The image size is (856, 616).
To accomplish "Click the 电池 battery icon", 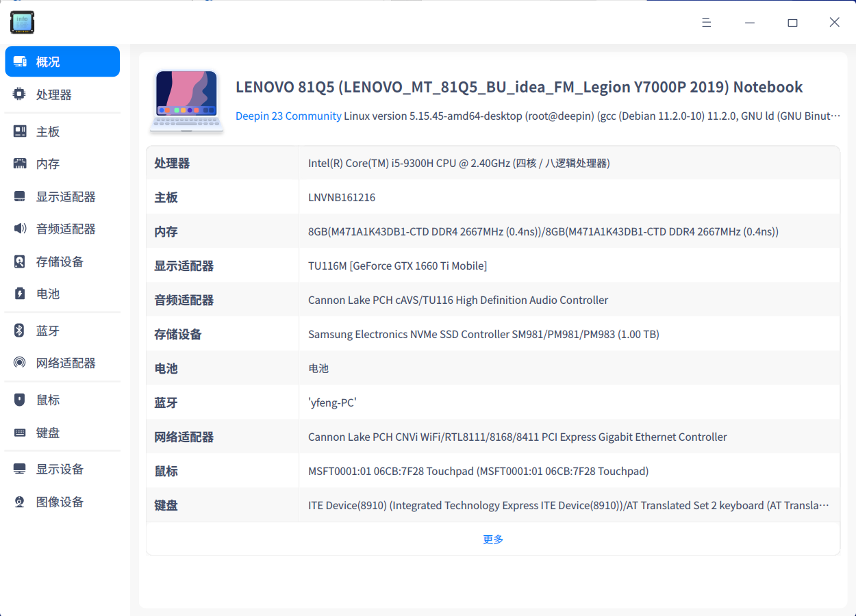I will 20,294.
